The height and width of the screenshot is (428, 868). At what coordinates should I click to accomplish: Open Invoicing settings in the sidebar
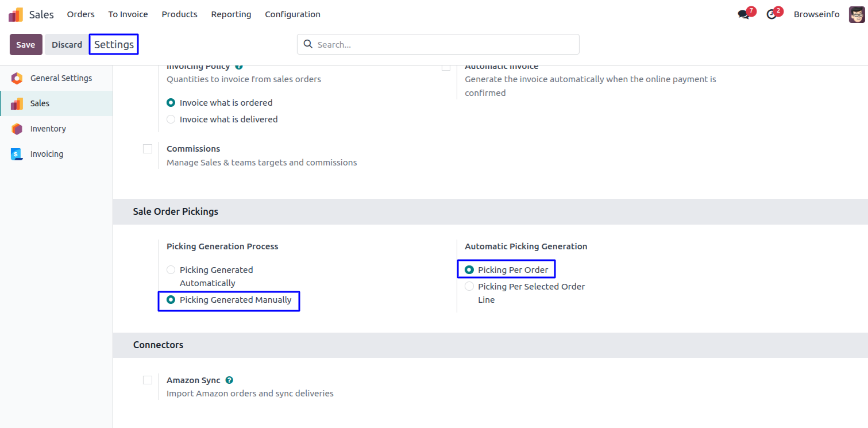(47, 154)
